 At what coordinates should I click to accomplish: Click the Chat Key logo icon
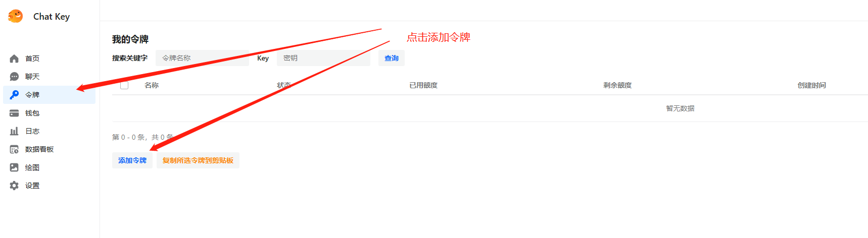point(15,16)
